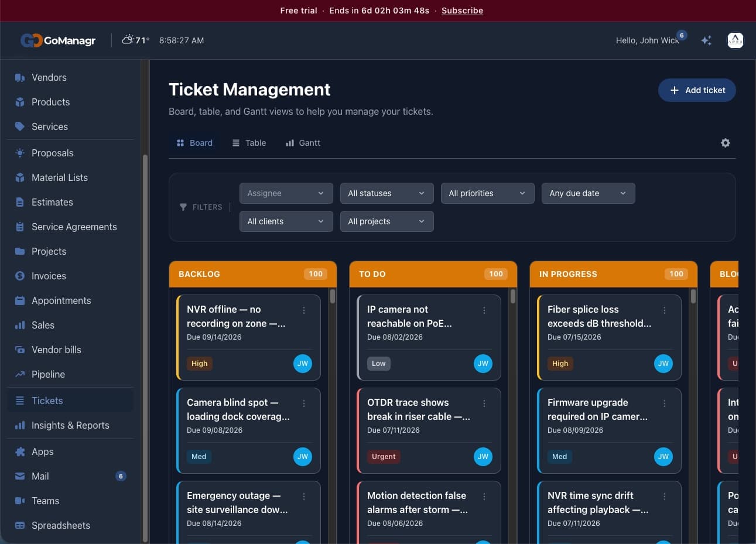
Task: Open options menu for IP camera not reachable ticket
Action: tap(484, 310)
